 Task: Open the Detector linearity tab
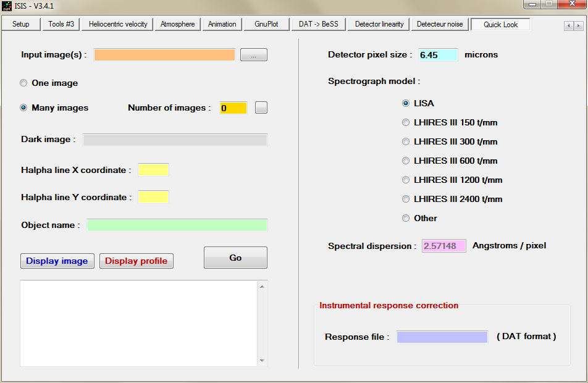click(x=379, y=24)
